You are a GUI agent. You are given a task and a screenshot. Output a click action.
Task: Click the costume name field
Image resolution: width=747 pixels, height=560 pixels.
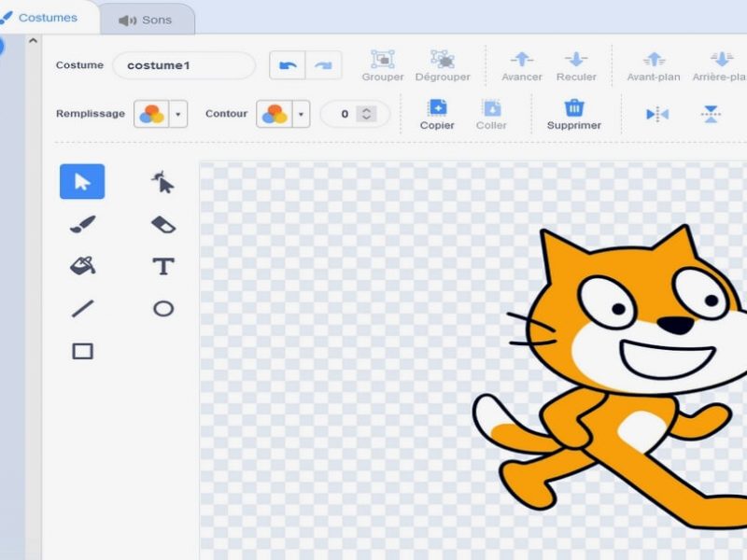point(184,65)
